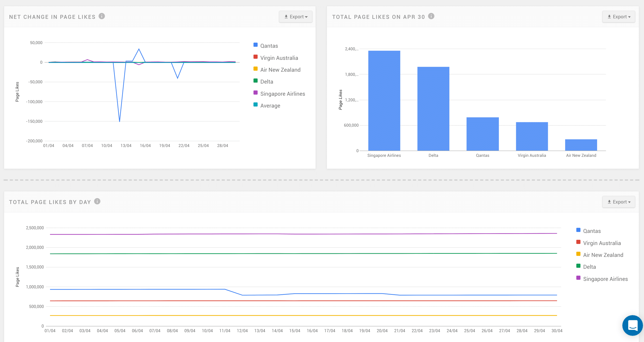Click the 1,000,000 y-axis label
This screenshot has width=644, height=342.
pos(35,287)
